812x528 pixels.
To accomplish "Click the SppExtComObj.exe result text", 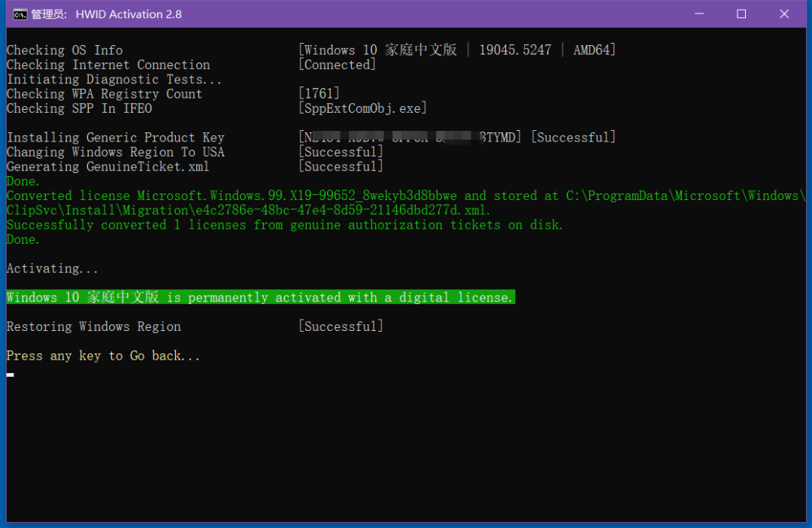I will tap(362, 108).
